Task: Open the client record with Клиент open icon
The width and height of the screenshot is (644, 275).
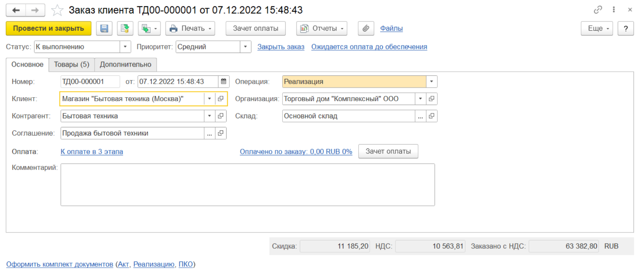Action: 221,99
